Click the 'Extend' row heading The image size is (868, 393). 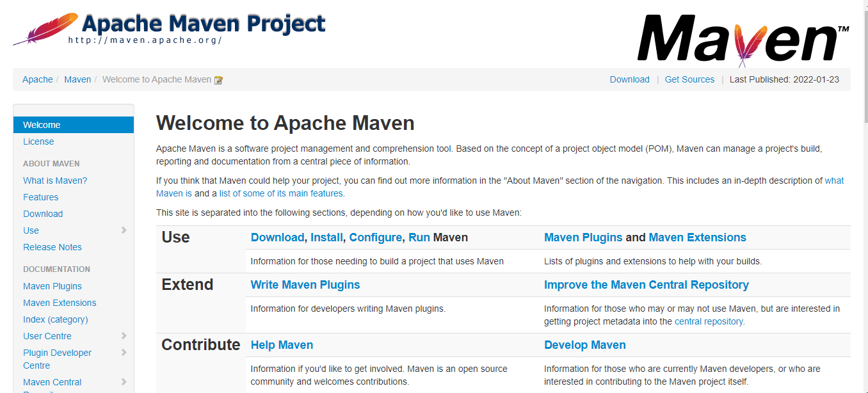tap(187, 285)
